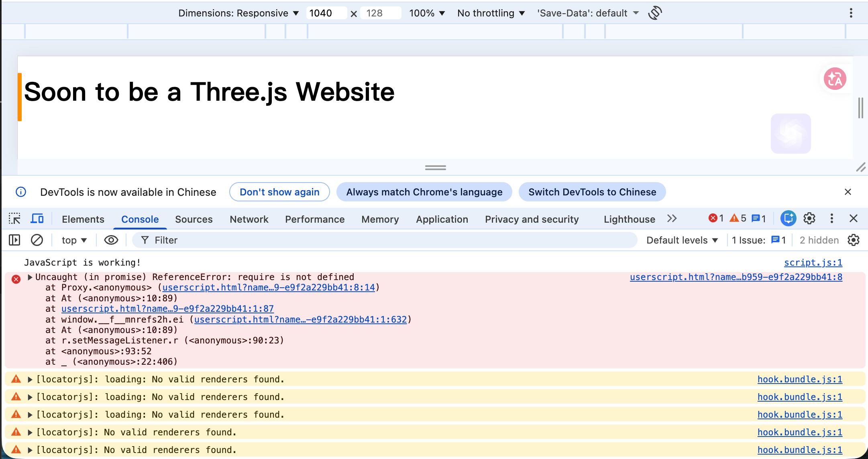Click the pink translate extension icon
Image resolution: width=868 pixels, height=459 pixels.
(835, 79)
